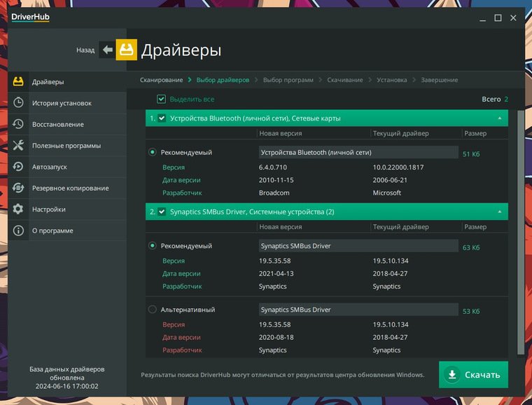Image resolution: width=532 pixels, height=405 pixels.
Task: Click the back arrow icon
Action: click(108, 50)
